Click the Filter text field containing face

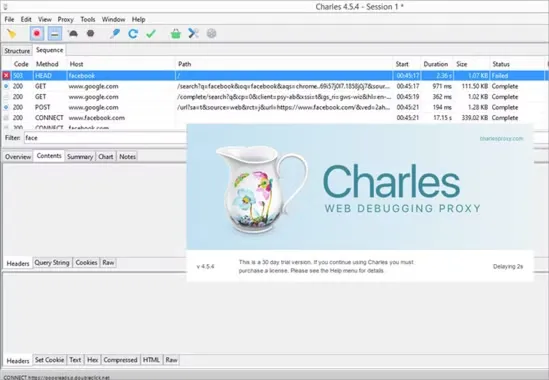(x=105, y=138)
